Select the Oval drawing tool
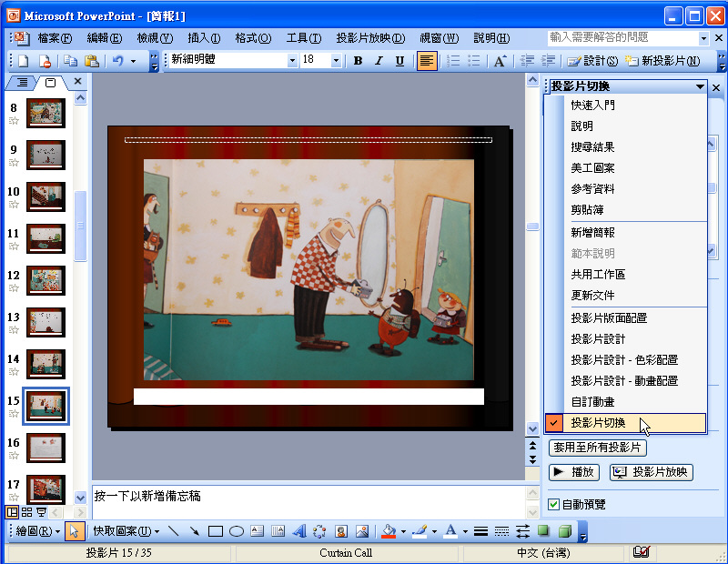Viewport: 728px width, 564px height. click(237, 531)
